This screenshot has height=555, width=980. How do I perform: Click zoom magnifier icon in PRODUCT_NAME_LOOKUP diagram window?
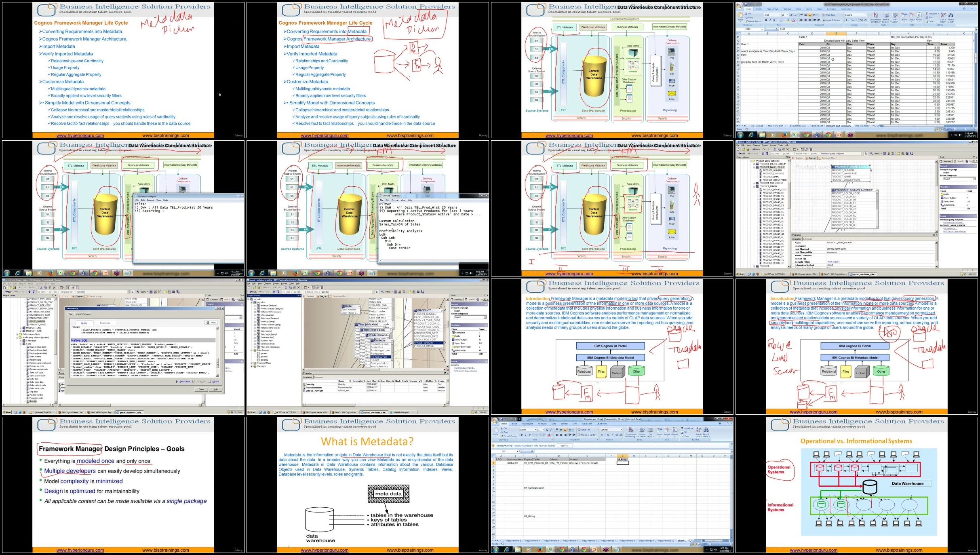point(871,154)
